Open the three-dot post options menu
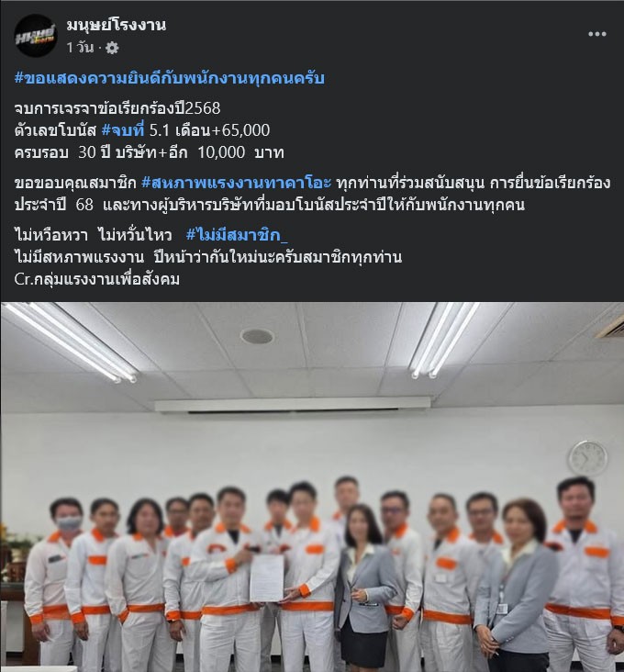624x672 pixels. point(597,34)
